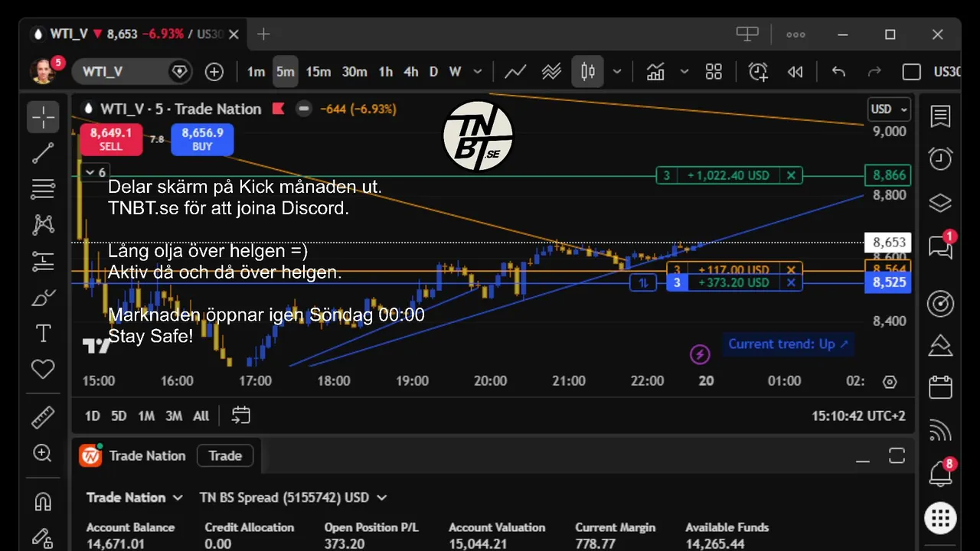Select the brush drawing tool
The image size is (980, 551).
click(44, 297)
